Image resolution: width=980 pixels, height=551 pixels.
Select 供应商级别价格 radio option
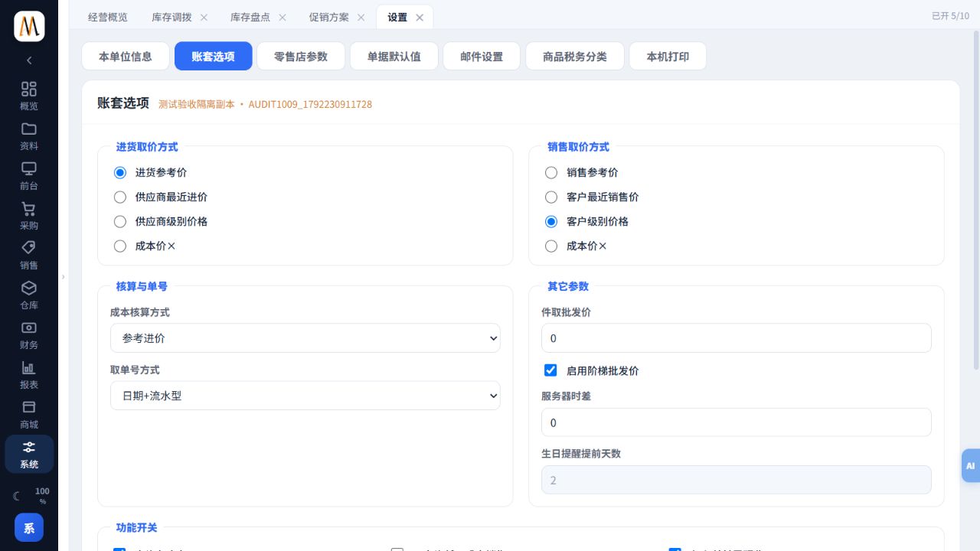[x=120, y=221]
